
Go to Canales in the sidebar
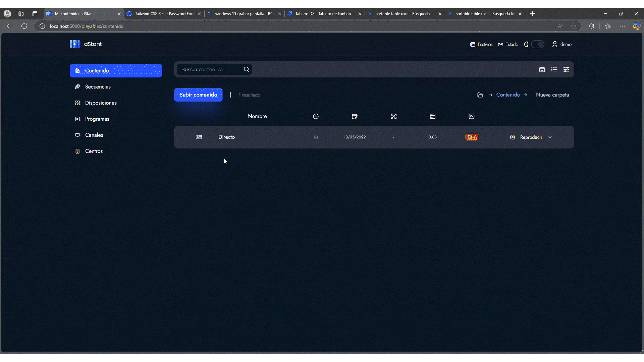tap(94, 135)
